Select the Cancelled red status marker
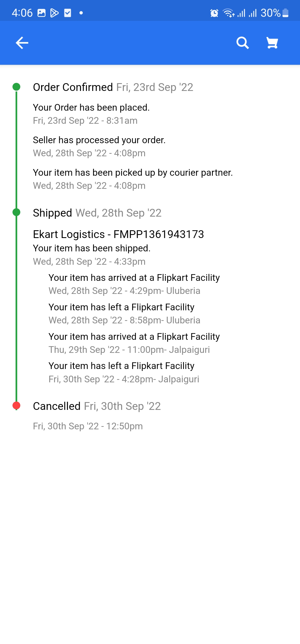300x644 pixels. coord(16,406)
